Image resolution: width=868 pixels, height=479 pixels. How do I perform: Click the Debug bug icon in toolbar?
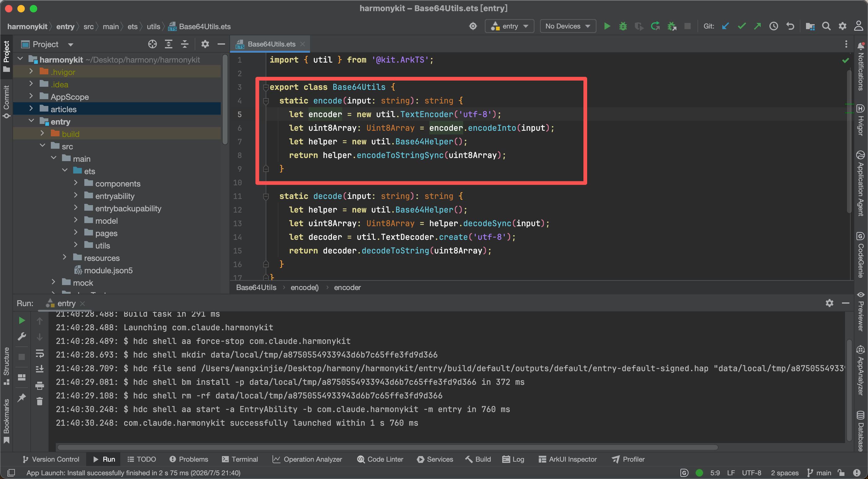point(623,26)
